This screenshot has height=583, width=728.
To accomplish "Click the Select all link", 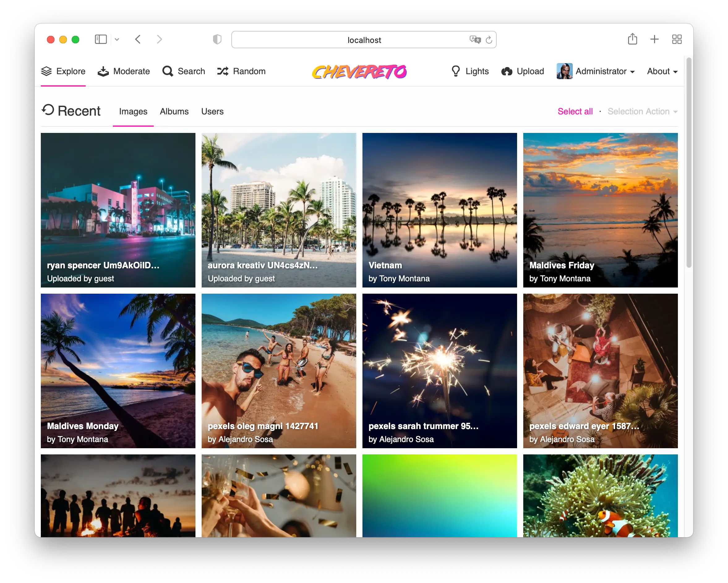I will click(575, 111).
